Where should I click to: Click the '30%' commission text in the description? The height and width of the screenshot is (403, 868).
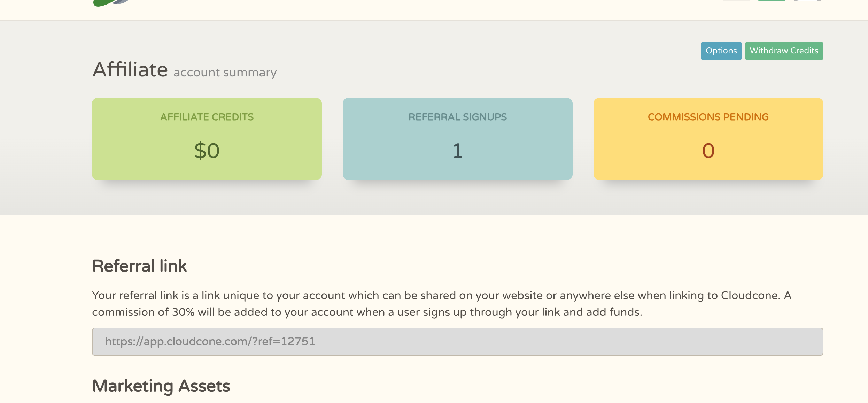coord(183,312)
